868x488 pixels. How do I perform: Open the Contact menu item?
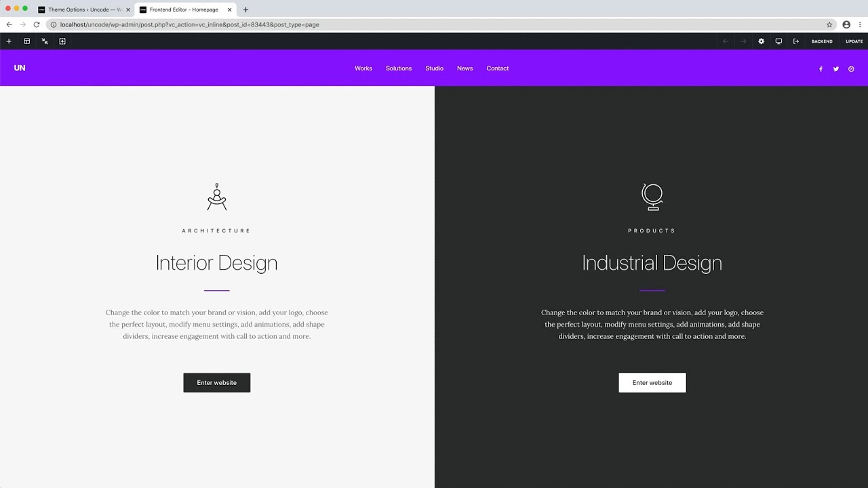(x=498, y=68)
